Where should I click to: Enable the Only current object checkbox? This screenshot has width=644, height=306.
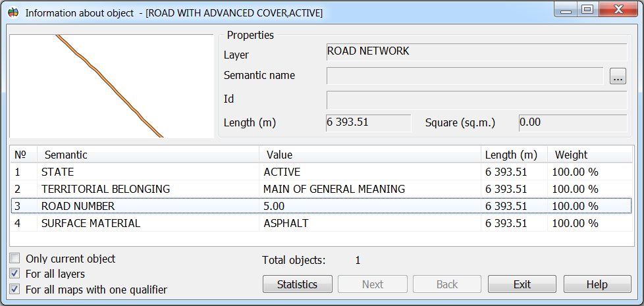14,259
